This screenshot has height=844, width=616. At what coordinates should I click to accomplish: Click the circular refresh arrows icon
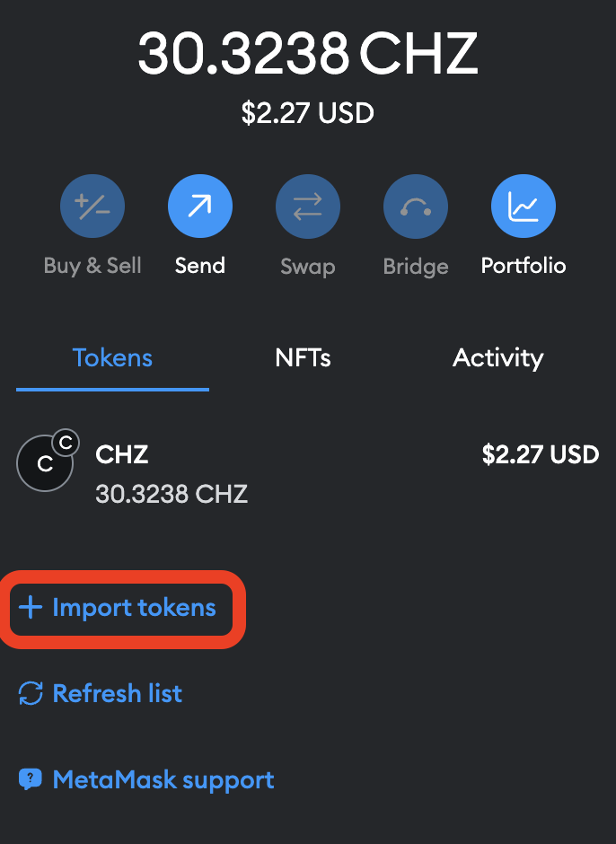coord(31,694)
